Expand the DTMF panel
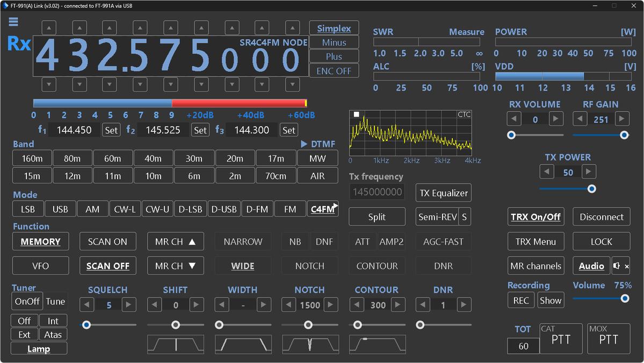 point(319,144)
